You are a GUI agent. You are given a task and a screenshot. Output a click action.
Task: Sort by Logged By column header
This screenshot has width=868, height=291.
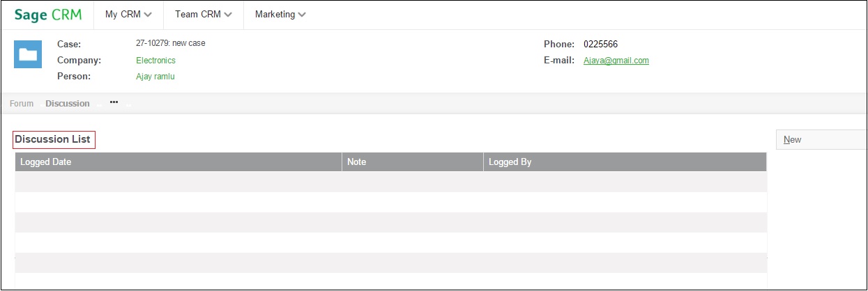[625, 162]
